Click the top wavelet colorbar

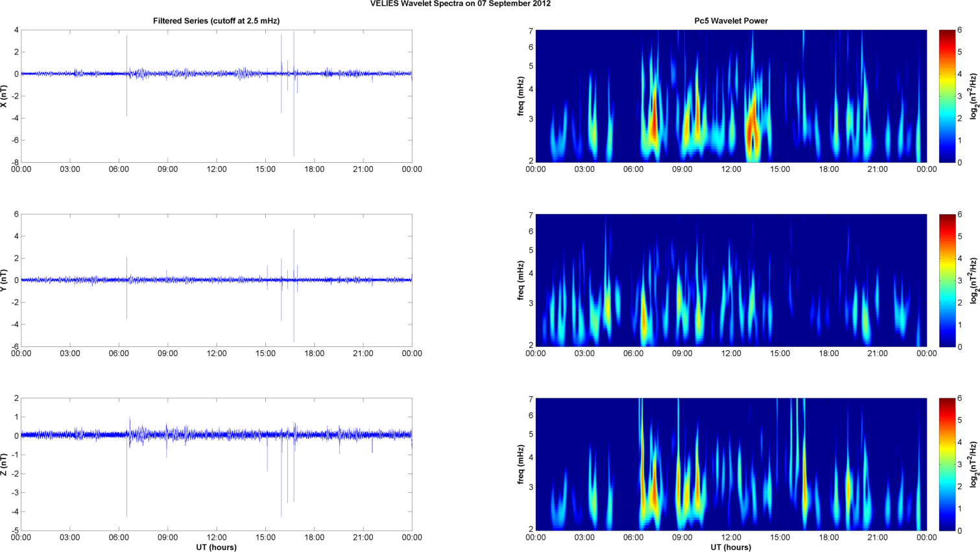pyautogui.click(x=947, y=96)
